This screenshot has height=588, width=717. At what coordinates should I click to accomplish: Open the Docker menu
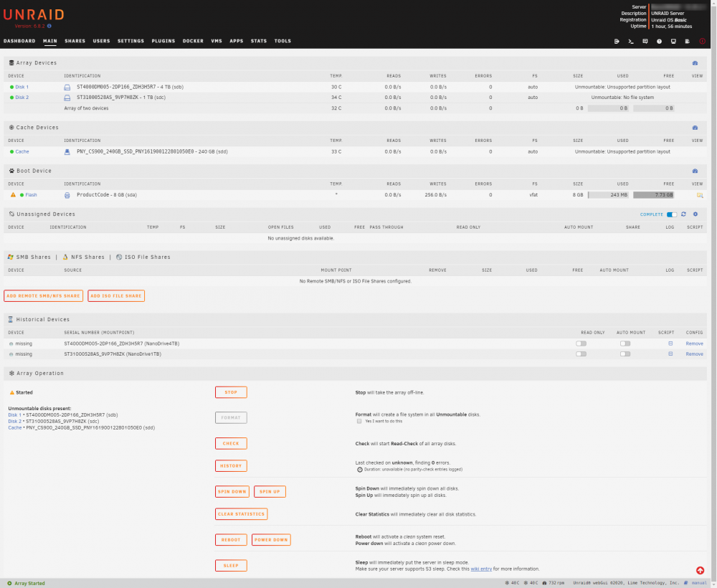coord(193,41)
